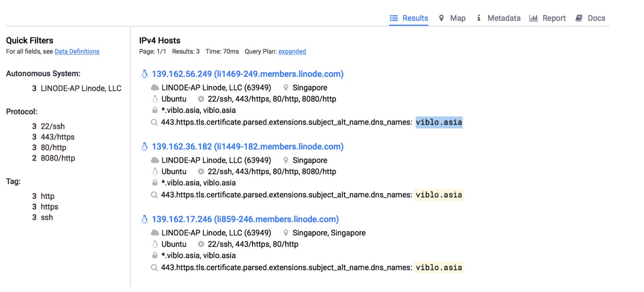The image size is (644, 292).
Task: Open the Metadata tab
Action: 498,18
